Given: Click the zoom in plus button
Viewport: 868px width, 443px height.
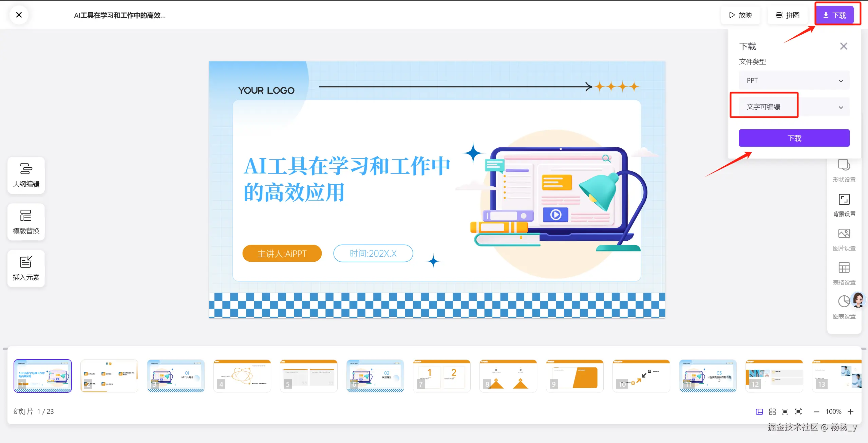Looking at the screenshot, I should click(x=850, y=412).
